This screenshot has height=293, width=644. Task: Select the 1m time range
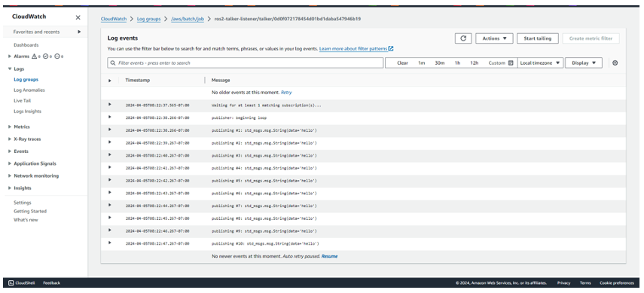(421, 63)
